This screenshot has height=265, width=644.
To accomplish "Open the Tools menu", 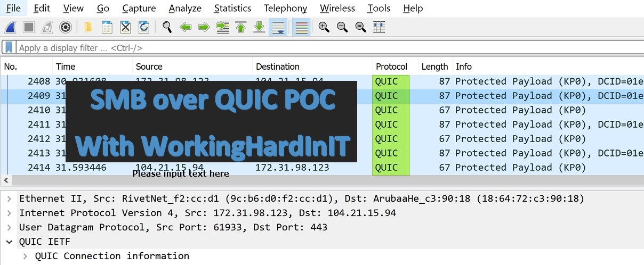I will pyautogui.click(x=379, y=8).
